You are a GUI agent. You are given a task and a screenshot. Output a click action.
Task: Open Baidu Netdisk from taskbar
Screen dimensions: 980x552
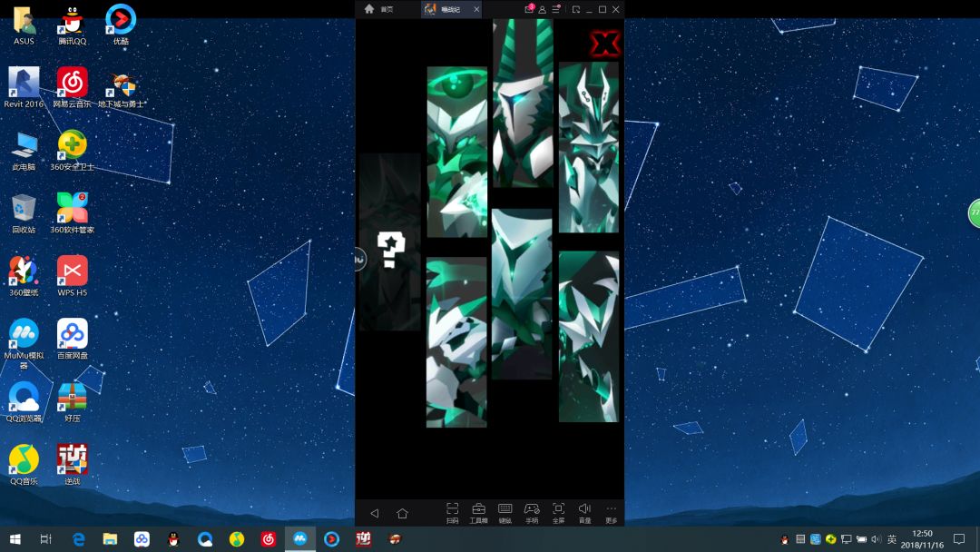[142, 539]
